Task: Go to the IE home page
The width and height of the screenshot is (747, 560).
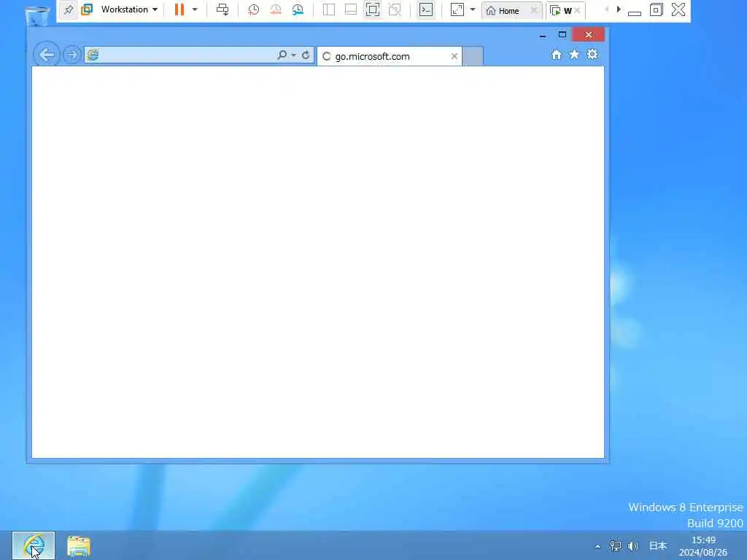Action: click(557, 55)
